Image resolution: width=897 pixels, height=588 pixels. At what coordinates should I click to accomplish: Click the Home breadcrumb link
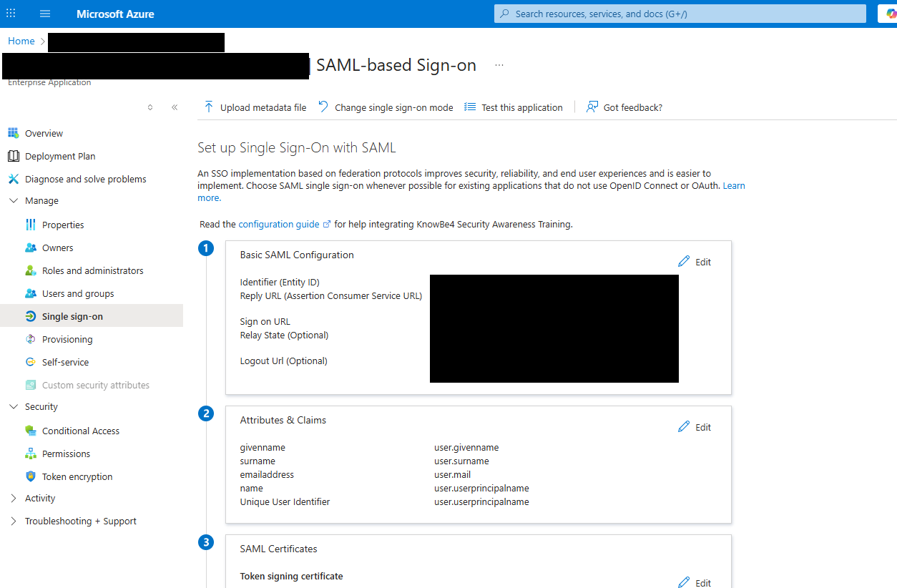(x=21, y=41)
